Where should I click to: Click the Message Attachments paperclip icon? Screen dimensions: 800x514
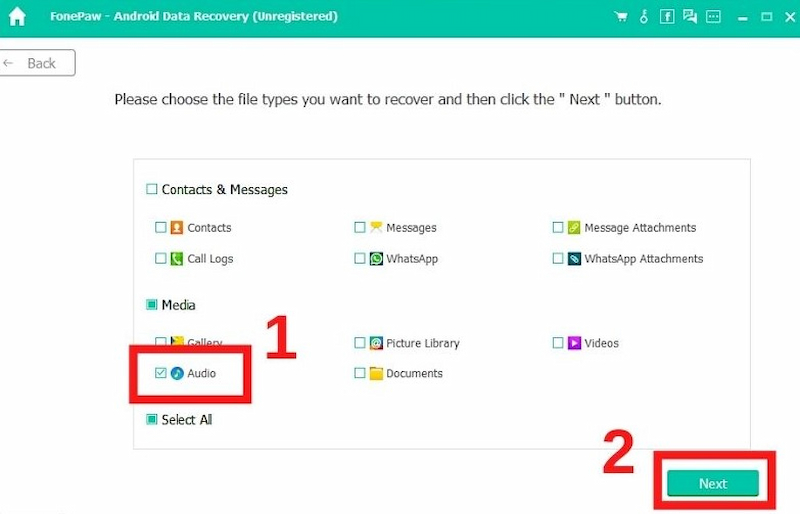coord(574,227)
